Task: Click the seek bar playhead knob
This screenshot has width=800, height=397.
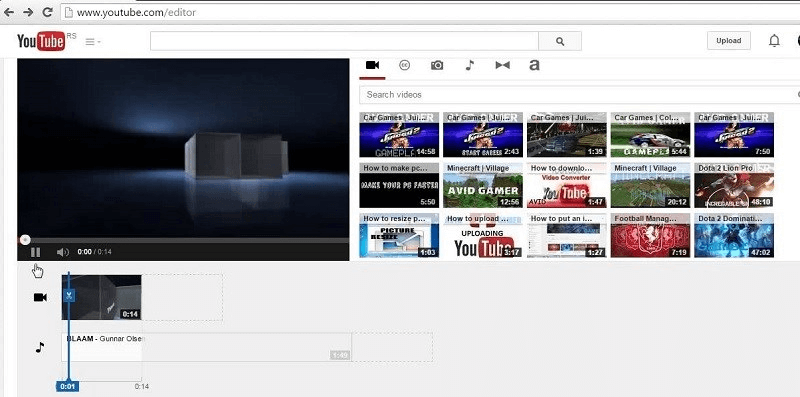Action: [24, 240]
